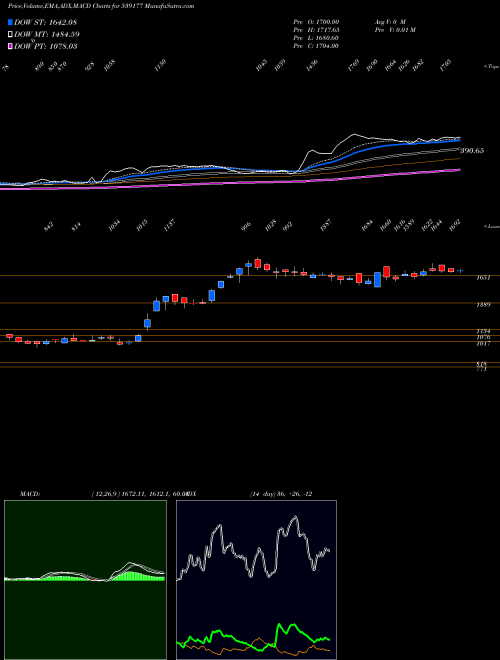
Task: Click the 'Pre C: 1704.00' value
Action: pos(316,46)
